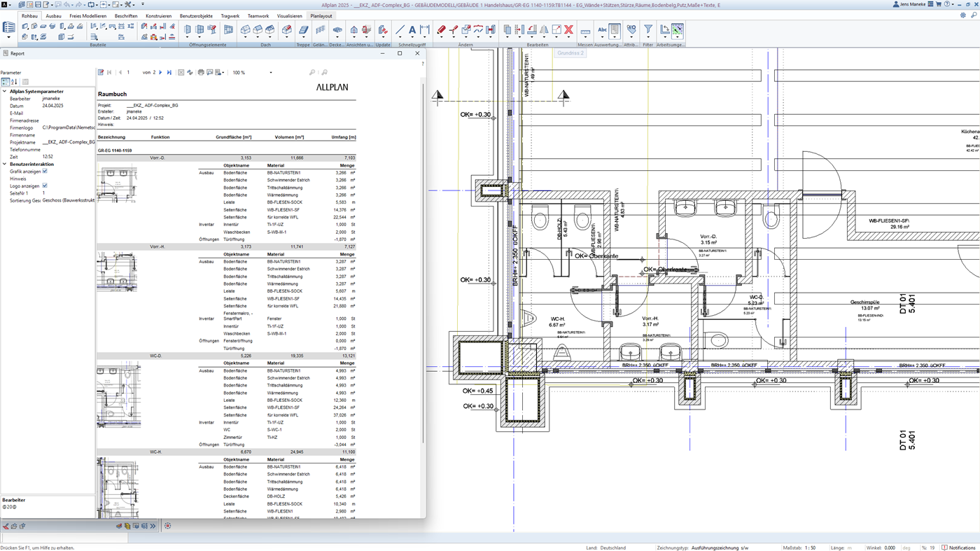This screenshot has width=980, height=551.
Task: Show parameters in categorized view
Action: point(6,82)
